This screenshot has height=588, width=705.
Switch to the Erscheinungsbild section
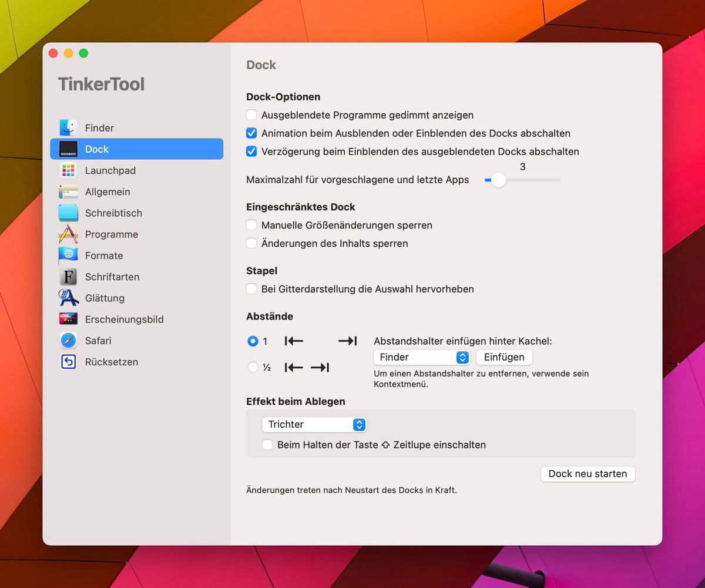(x=123, y=320)
